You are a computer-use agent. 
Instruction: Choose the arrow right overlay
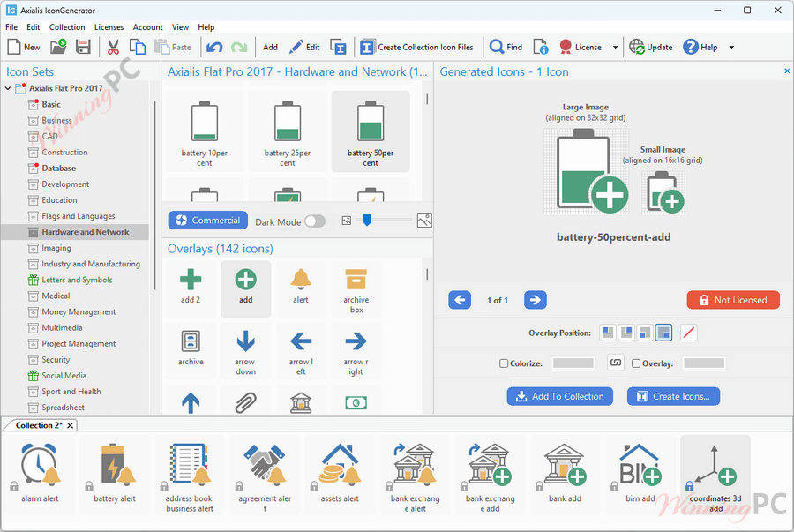click(356, 352)
